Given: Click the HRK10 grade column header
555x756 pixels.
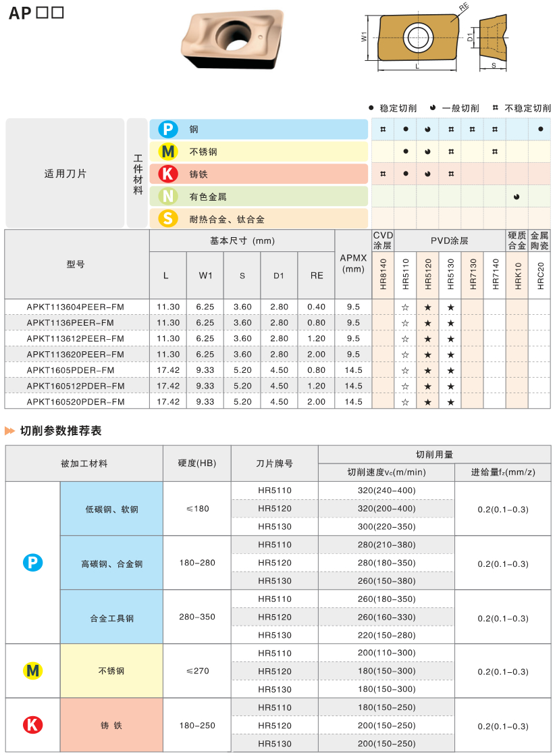Looking at the screenshot, I should pyautogui.click(x=517, y=274).
